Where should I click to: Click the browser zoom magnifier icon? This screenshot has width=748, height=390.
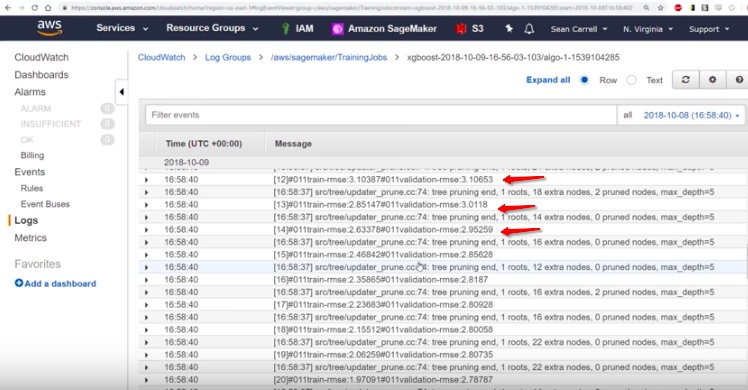coord(646,8)
